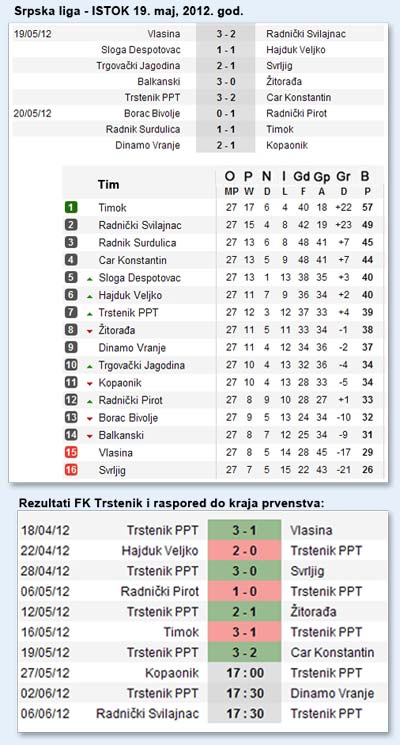Click the red down arrow beside Balkanski
Screen dimensions: 400x745
(89, 436)
